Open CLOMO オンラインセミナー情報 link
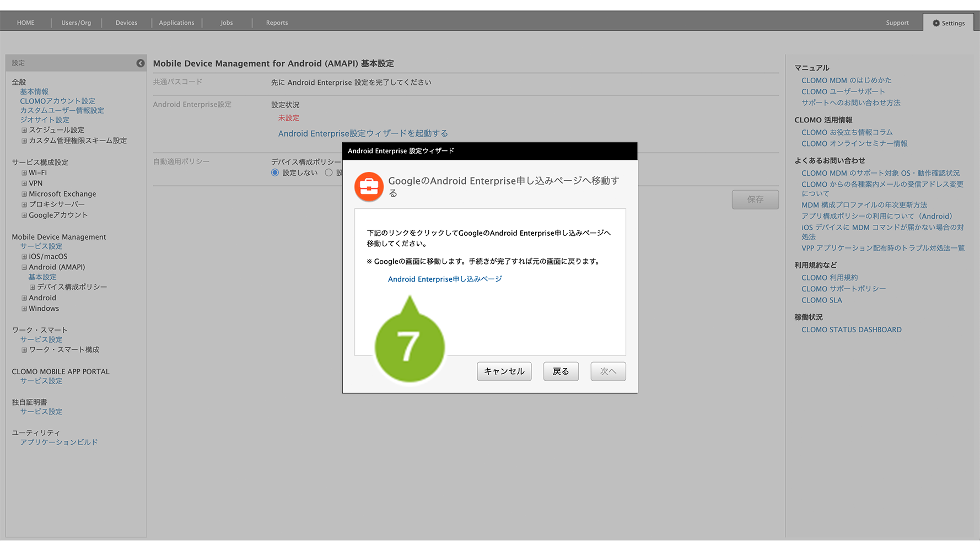This screenshot has height=551, width=980. 854,143
